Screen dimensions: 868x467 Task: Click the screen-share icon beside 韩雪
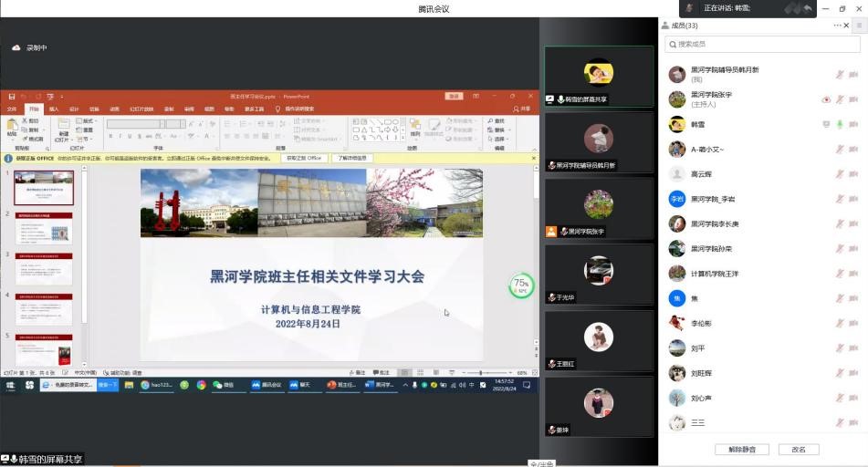826,124
